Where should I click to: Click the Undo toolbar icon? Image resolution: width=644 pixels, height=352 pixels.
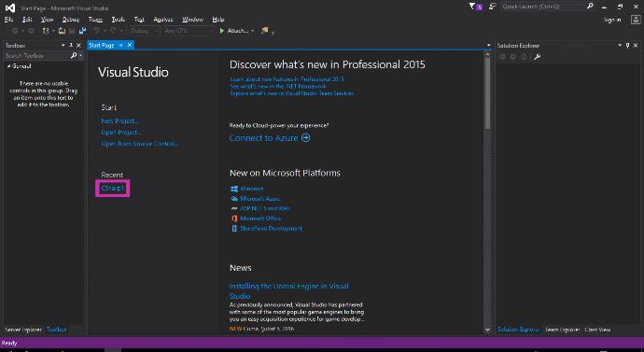[x=96, y=31]
